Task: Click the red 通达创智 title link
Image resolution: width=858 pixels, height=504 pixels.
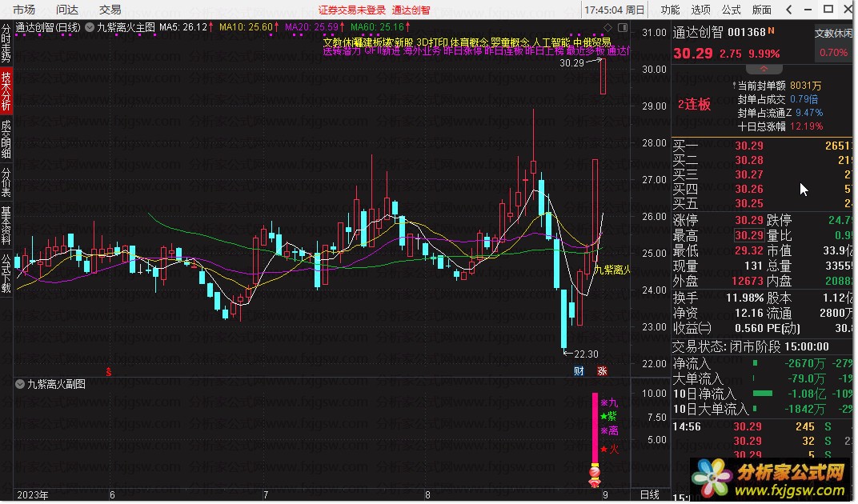Action: click(411, 10)
